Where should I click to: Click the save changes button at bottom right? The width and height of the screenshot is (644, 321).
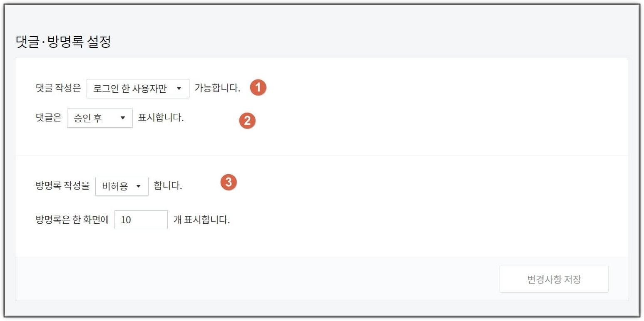pyautogui.click(x=553, y=279)
